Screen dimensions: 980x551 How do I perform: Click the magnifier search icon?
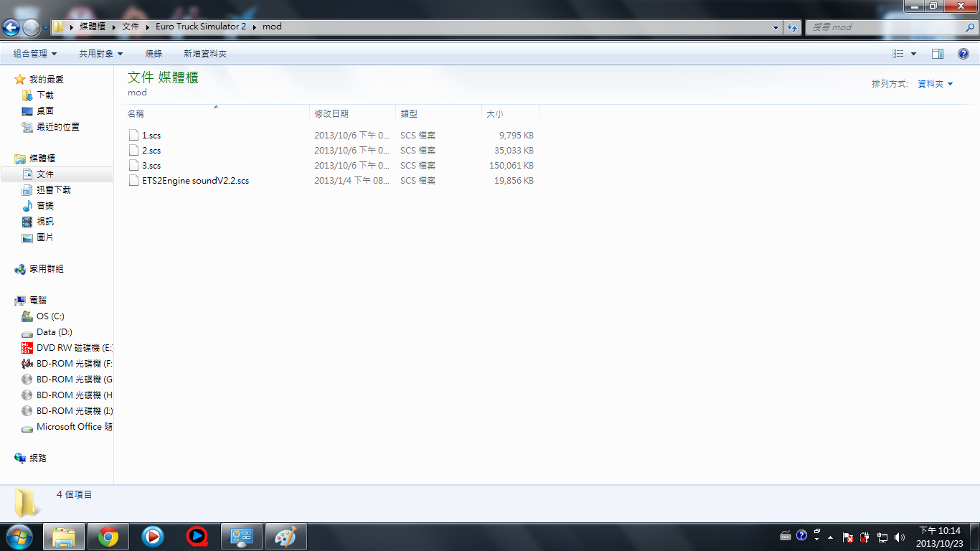(970, 27)
